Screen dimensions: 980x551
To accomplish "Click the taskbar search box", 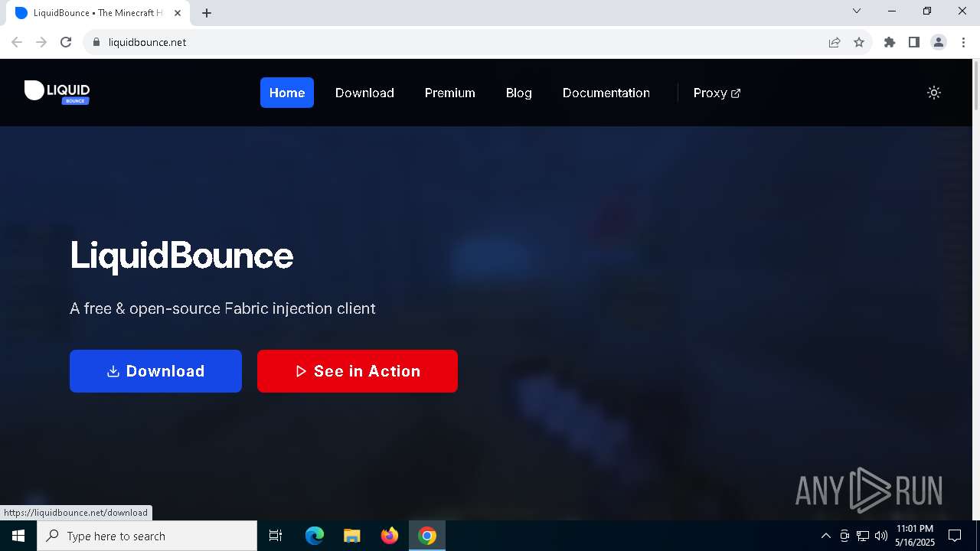I will click(147, 536).
